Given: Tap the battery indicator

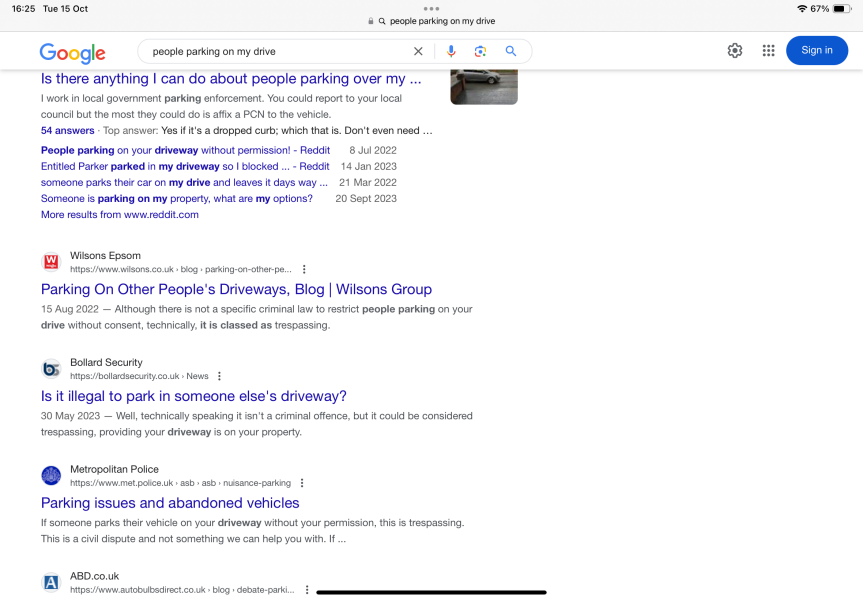Looking at the screenshot, I should coord(842,8).
